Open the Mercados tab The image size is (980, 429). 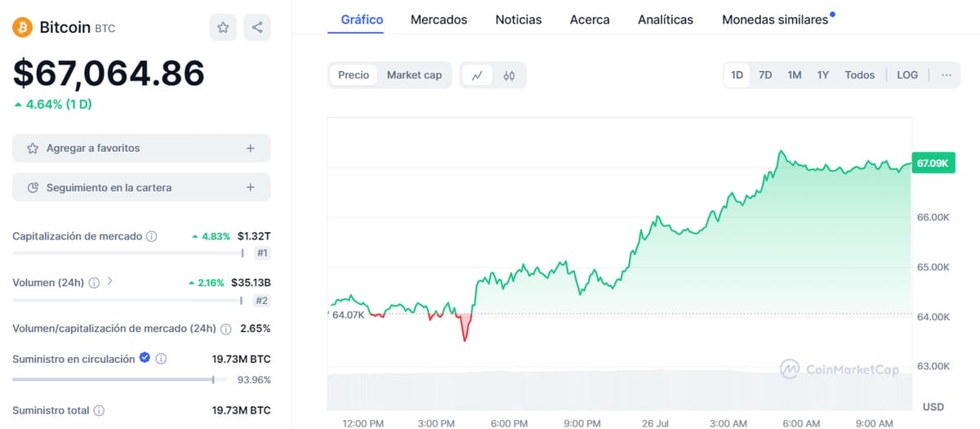[x=439, y=20]
